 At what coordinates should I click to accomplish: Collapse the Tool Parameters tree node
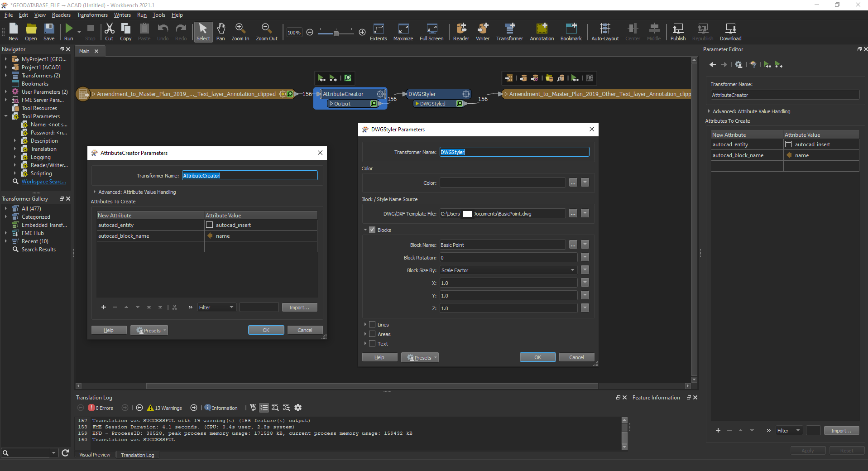coord(6,116)
